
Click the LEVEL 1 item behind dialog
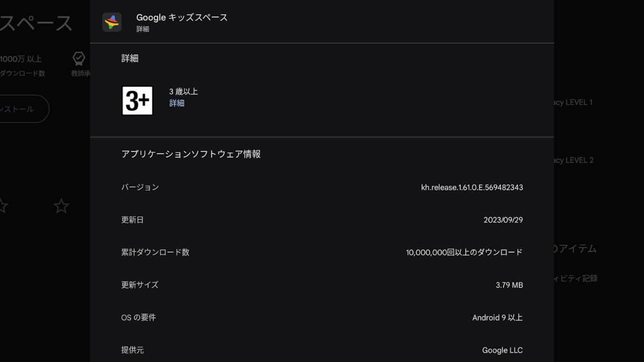click(x=574, y=102)
